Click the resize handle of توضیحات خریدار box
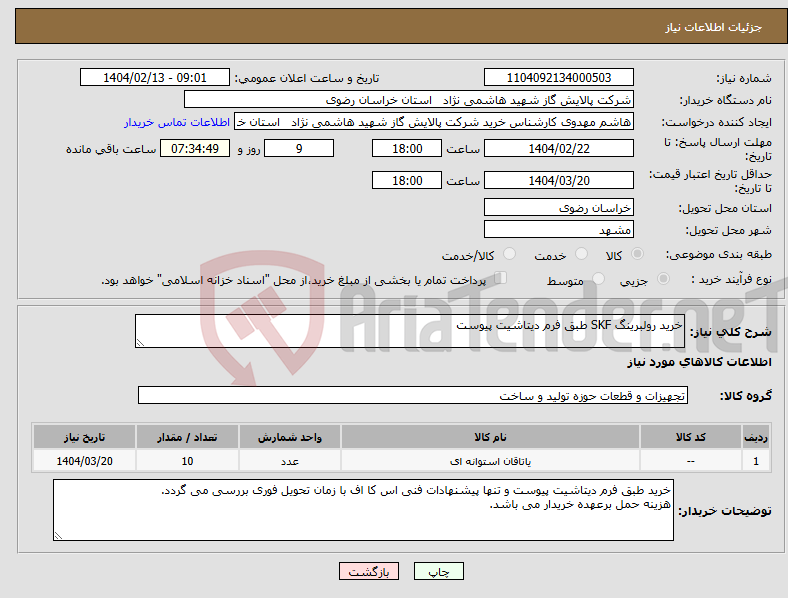 tap(58, 536)
